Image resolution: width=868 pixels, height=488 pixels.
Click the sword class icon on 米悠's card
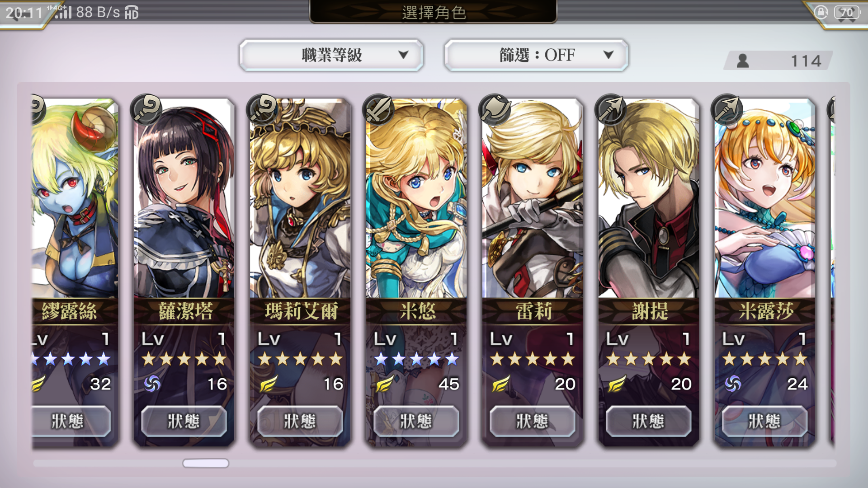pos(378,109)
